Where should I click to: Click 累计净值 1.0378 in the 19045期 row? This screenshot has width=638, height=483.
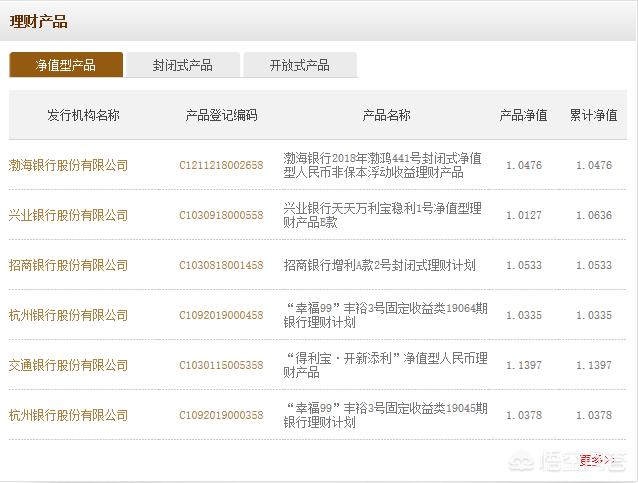pos(594,415)
